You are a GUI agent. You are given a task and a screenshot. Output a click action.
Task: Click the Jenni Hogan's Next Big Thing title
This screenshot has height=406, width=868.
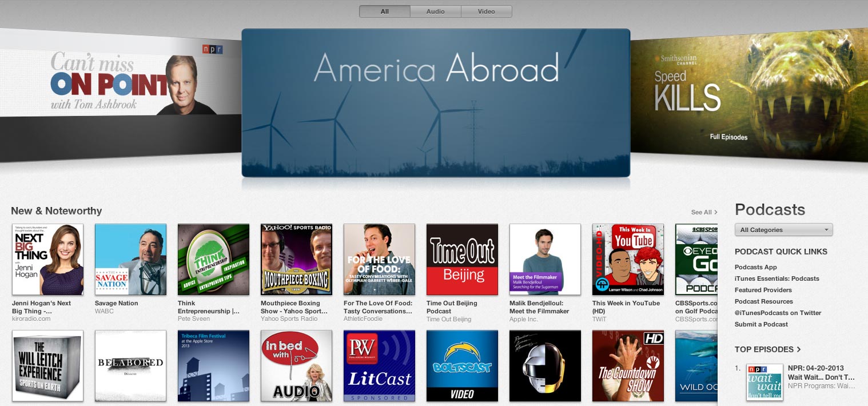(42, 307)
